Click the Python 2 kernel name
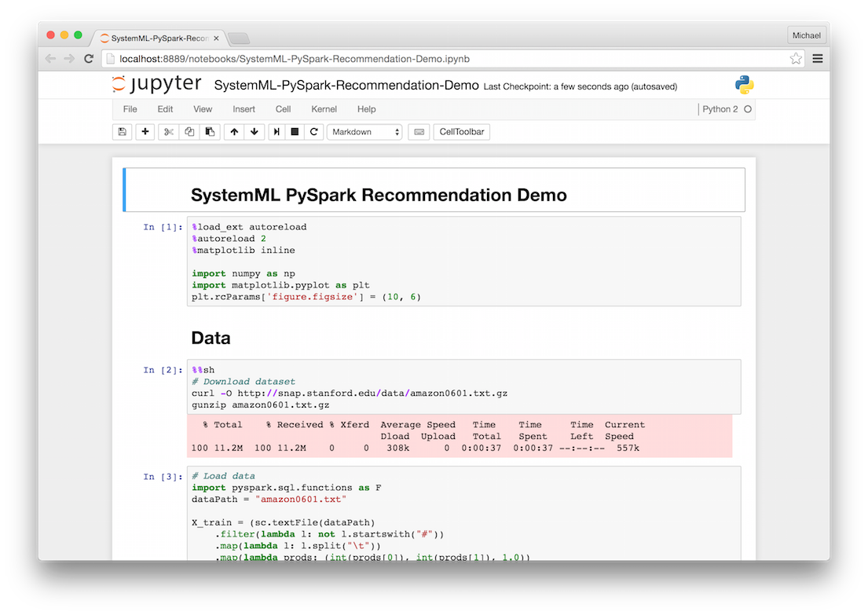The height and width of the screenshot is (615, 868). click(x=720, y=109)
